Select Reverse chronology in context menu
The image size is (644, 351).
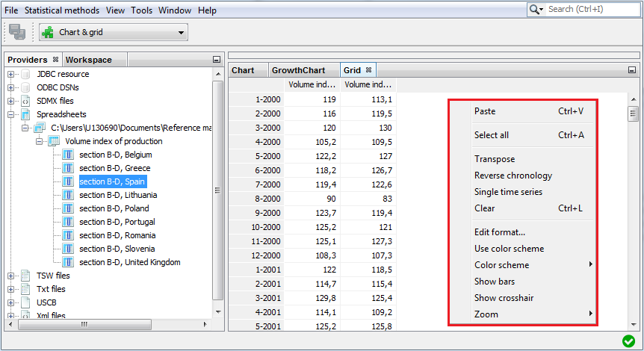[513, 175]
